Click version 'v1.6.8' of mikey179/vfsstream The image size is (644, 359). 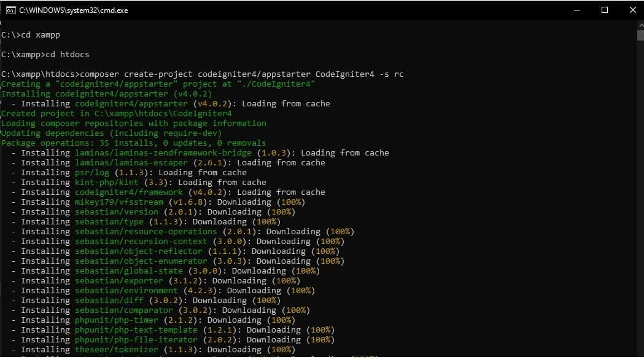(188, 202)
